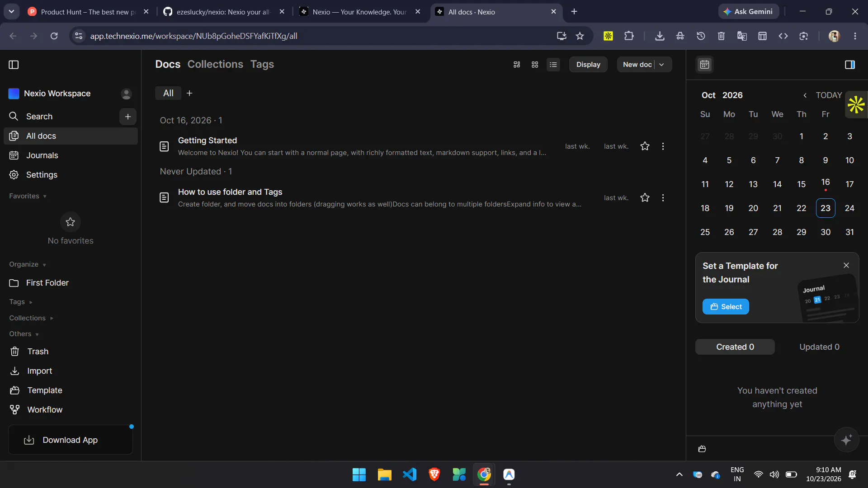Open First Folder in sidebar

(x=71, y=283)
